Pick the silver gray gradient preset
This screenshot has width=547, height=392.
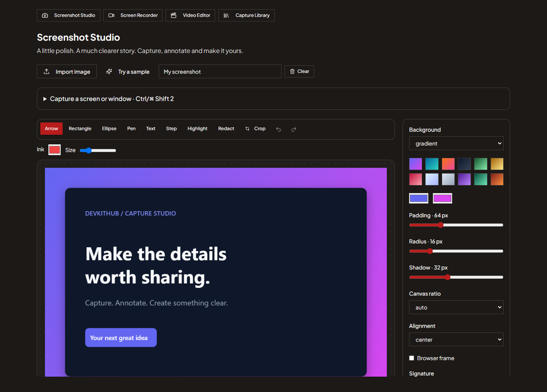pos(448,179)
